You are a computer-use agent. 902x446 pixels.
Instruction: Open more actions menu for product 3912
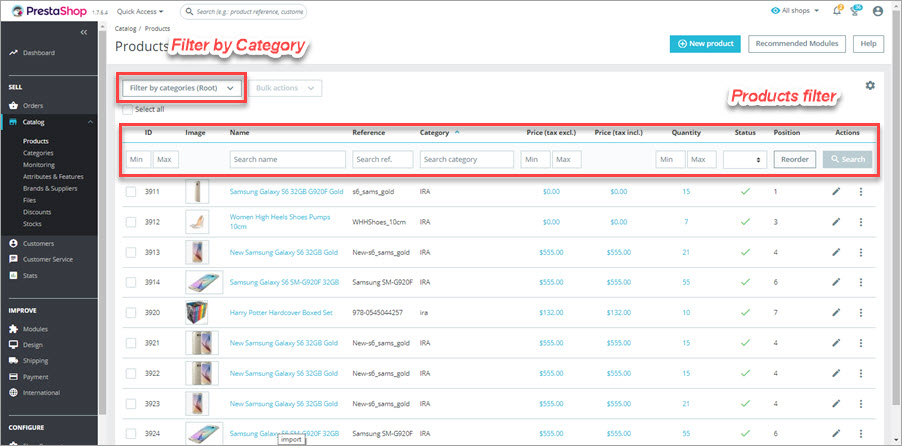861,222
